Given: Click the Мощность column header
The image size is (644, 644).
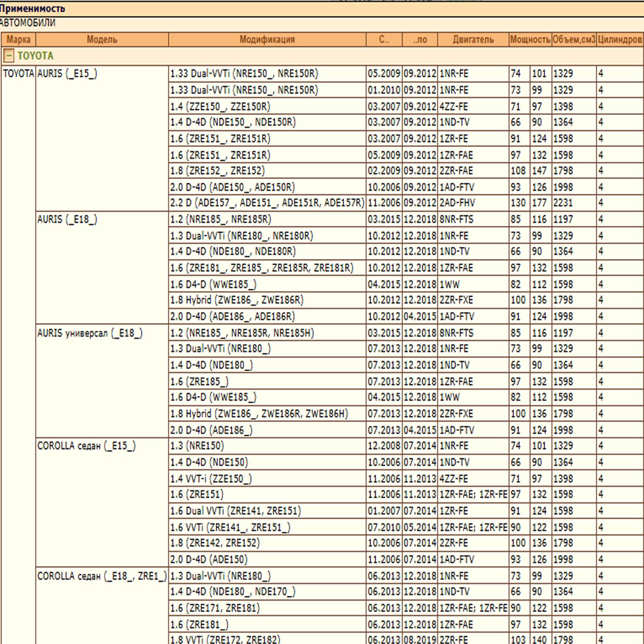Looking at the screenshot, I should pos(530,39).
